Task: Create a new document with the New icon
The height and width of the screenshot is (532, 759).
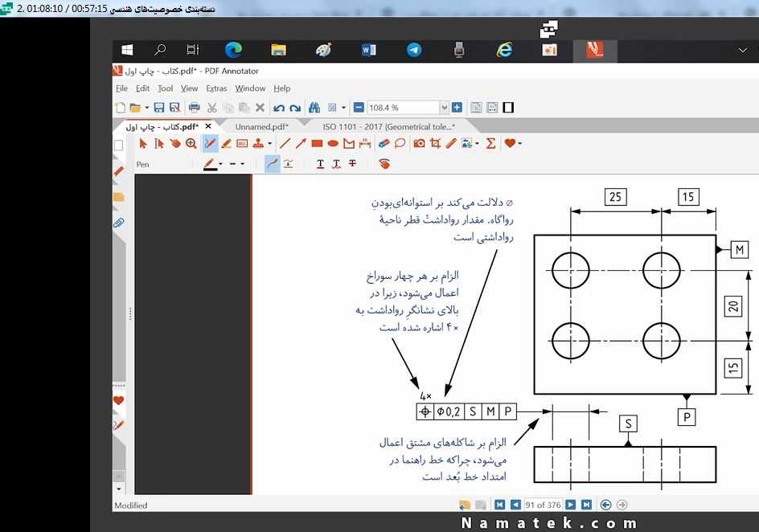Action: coord(120,108)
